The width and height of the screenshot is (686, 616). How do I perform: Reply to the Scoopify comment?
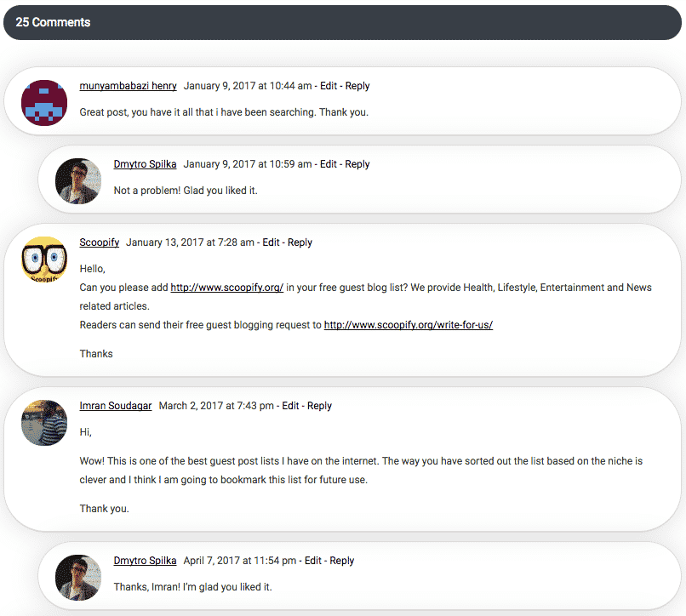coord(300,242)
